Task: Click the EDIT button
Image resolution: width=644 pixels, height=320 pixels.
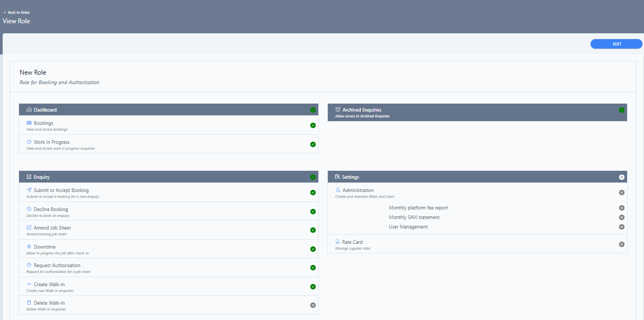Action: 616,43
